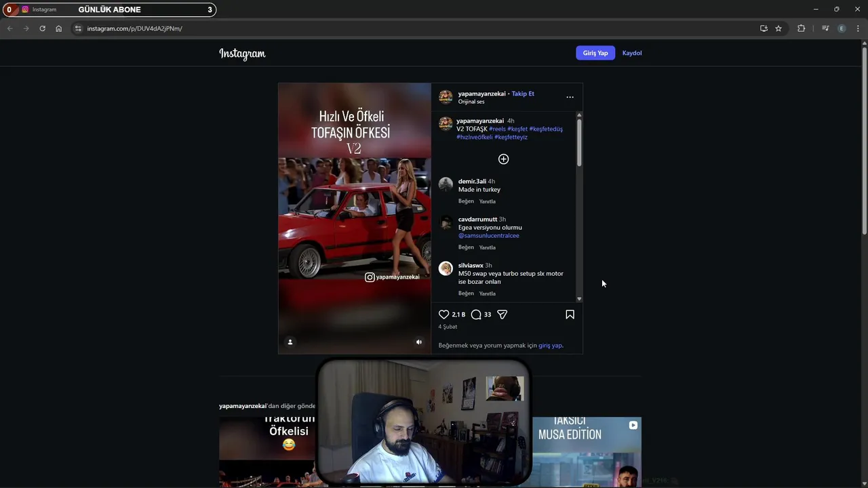Like silviaswx's comment via Beğen
Screen dimensions: 868x488
(466, 293)
